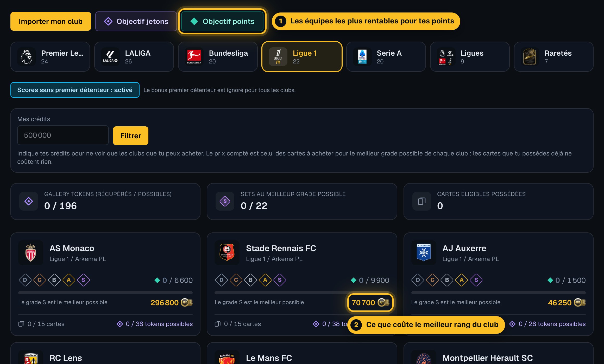Screen dimensions: 604x364
Task: Click the Gallery Tokens diamond icon
Action: click(29, 201)
